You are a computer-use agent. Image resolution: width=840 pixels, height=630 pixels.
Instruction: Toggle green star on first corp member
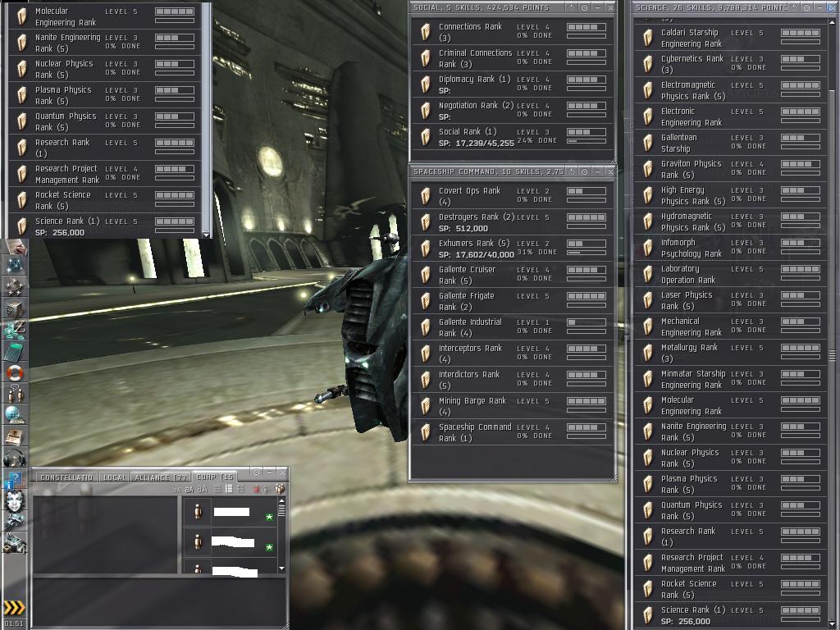269,517
